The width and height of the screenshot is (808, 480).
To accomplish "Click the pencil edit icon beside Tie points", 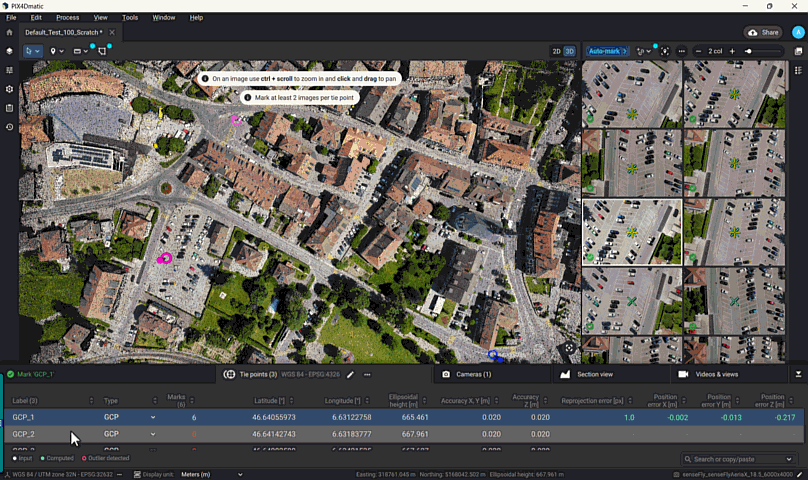I will tap(350, 374).
